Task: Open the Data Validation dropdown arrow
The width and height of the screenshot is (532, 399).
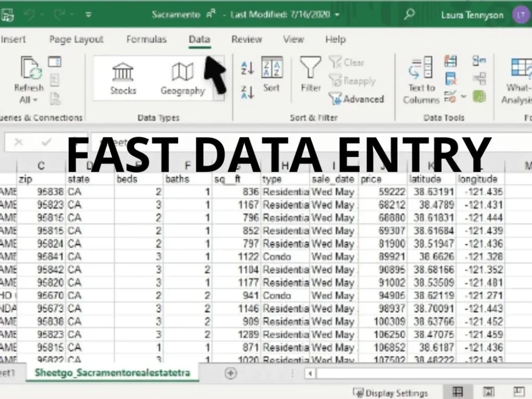Action: point(464,97)
